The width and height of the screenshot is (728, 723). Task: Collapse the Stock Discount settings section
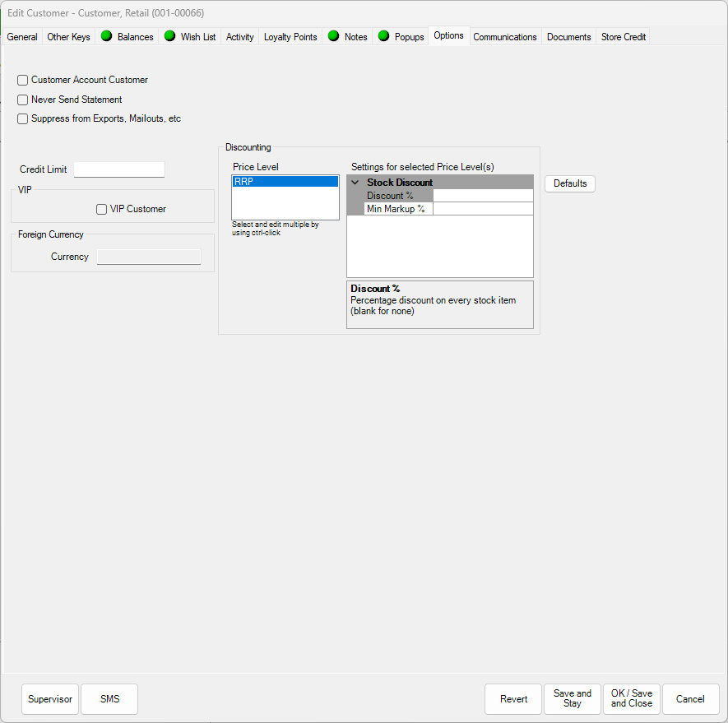tap(355, 181)
